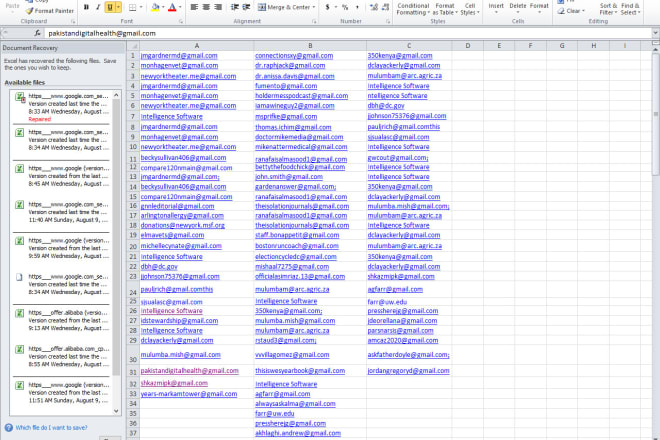This screenshot has height=440, width=660.
Task: Open Format as Table gallery
Action: [x=445, y=9]
